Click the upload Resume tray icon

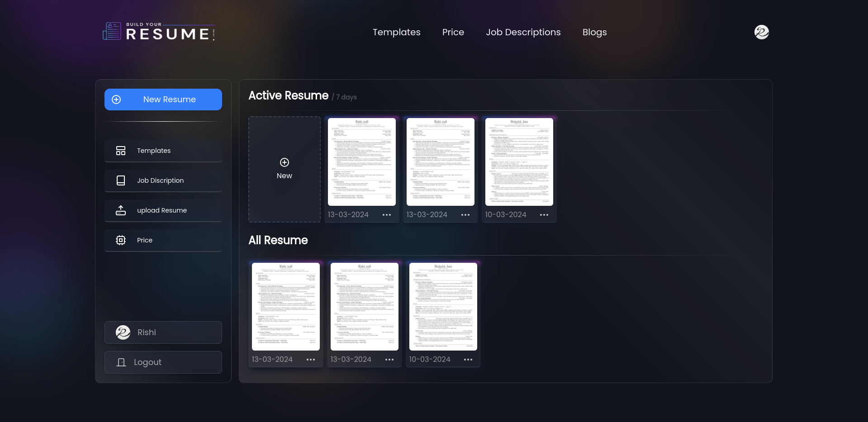[121, 210]
